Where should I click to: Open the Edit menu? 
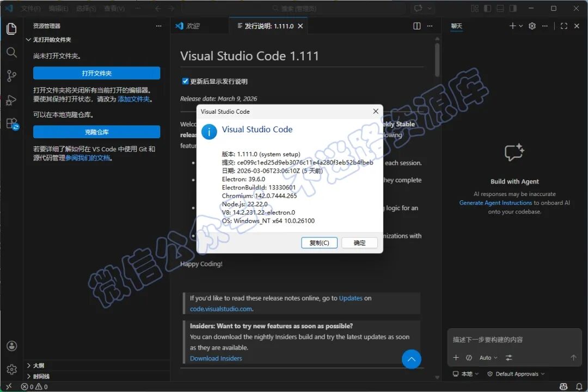[x=58, y=8]
